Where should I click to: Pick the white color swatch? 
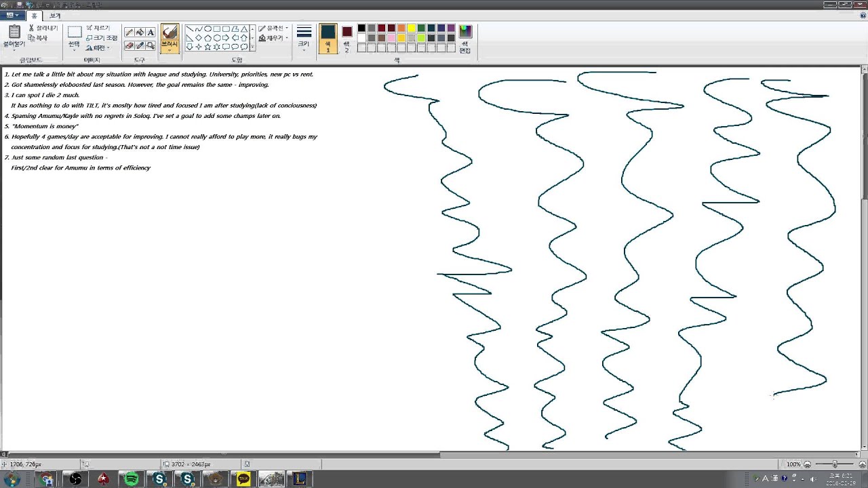(x=361, y=38)
